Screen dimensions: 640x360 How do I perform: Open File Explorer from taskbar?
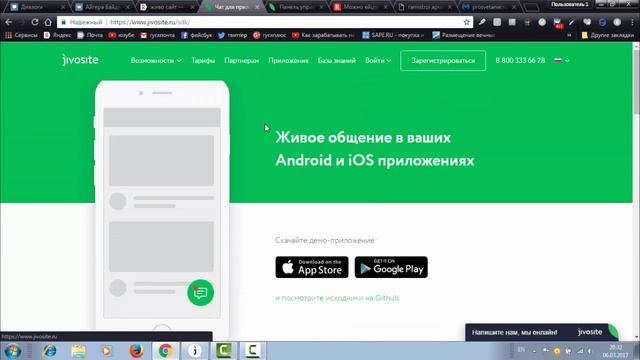tap(78, 351)
